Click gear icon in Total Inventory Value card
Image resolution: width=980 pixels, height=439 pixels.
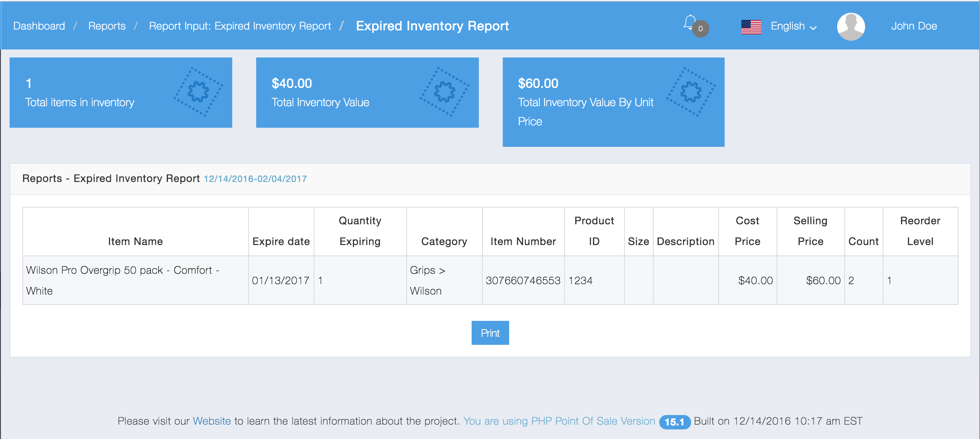point(445,92)
